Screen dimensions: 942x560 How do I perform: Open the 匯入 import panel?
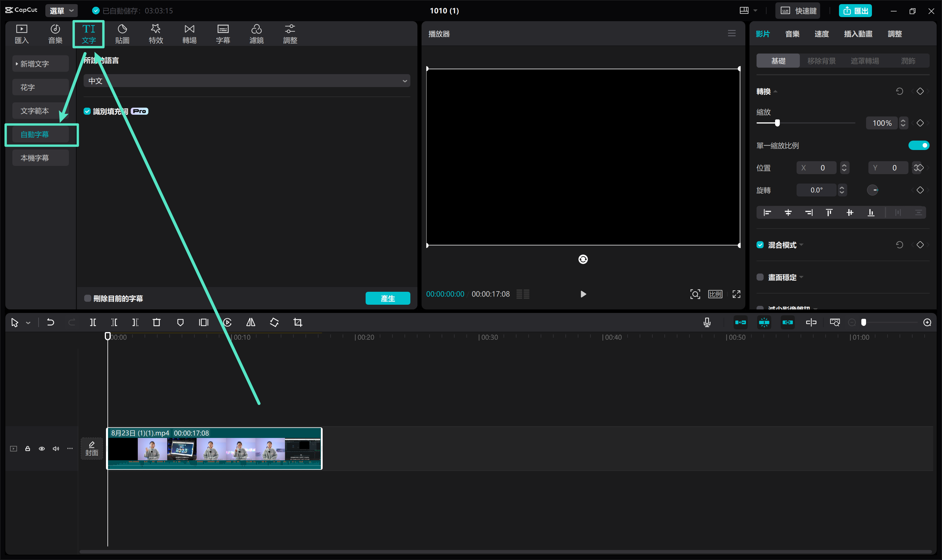[21, 34]
